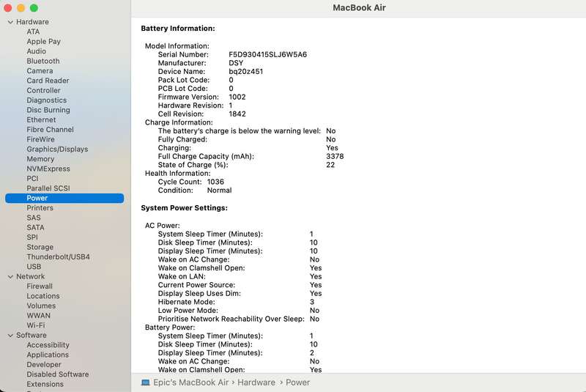
Task: Open Parallel SCSI entry
Action: point(48,188)
